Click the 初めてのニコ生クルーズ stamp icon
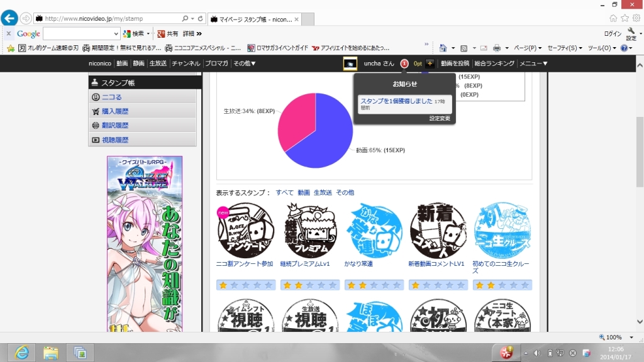 [502, 231]
